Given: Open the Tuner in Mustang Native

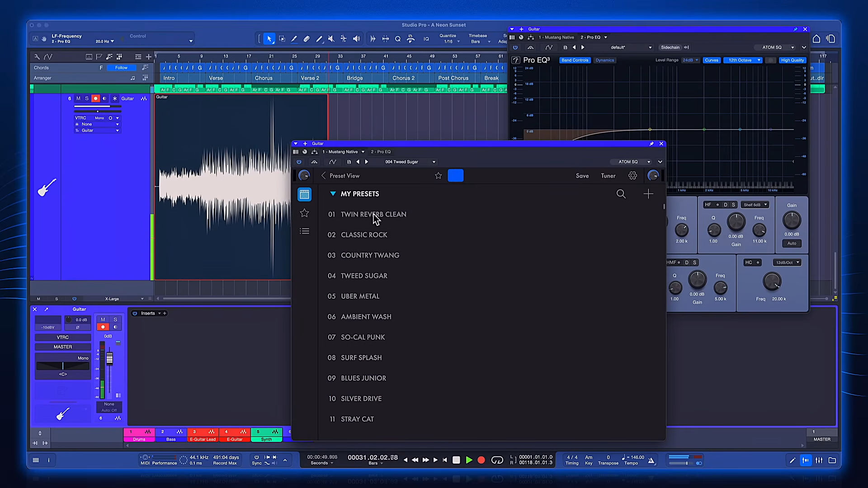Looking at the screenshot, I should 608,176.
